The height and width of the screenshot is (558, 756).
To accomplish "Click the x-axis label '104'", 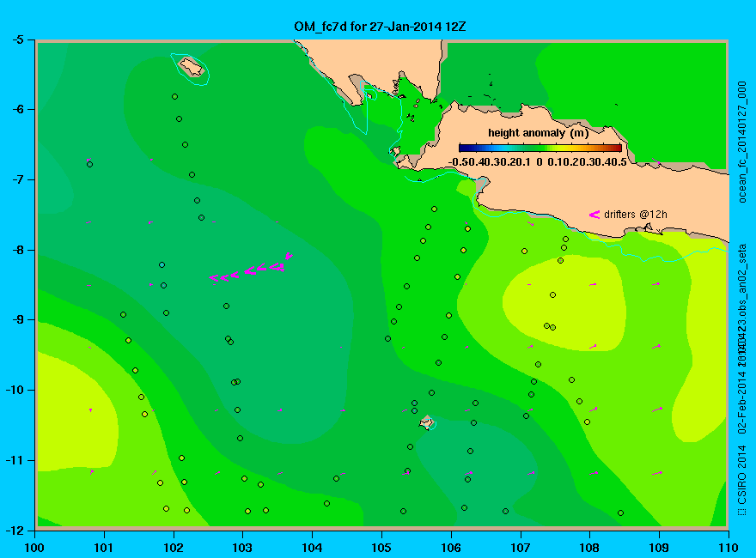I will (x=312, y=548).
